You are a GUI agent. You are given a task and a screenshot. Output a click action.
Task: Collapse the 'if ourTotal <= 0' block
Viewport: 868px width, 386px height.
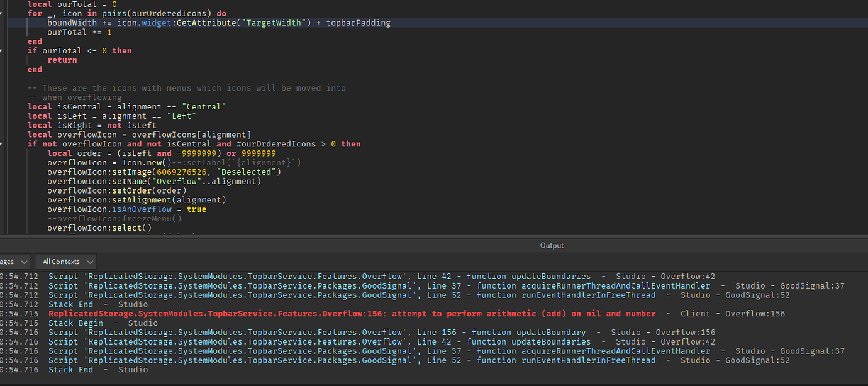(x=2, y=50)
